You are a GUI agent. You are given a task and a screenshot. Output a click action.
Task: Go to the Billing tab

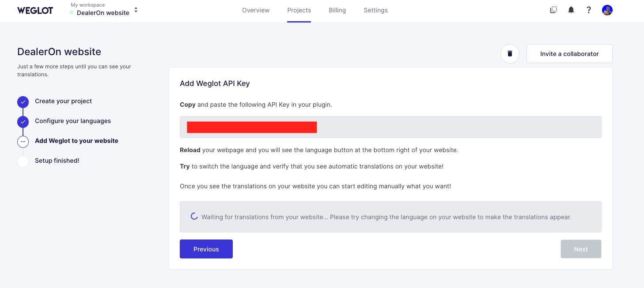[337, 10]
